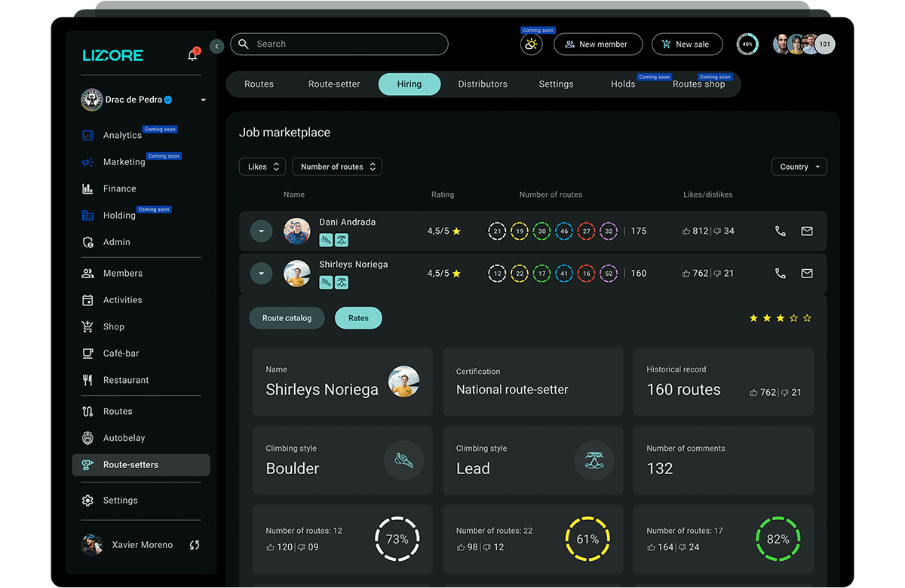Click the National route-setter certification text
905x588 pixels.
click(x=512, y=390)
